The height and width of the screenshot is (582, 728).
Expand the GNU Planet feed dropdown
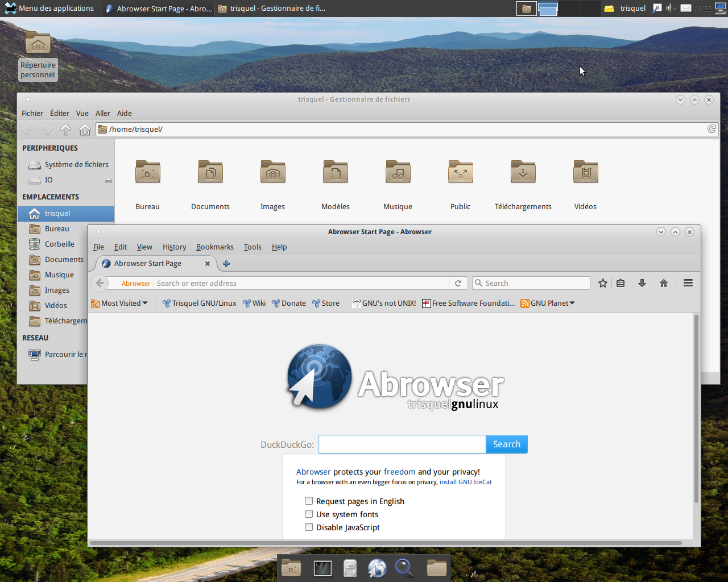(x=548, y=304)
